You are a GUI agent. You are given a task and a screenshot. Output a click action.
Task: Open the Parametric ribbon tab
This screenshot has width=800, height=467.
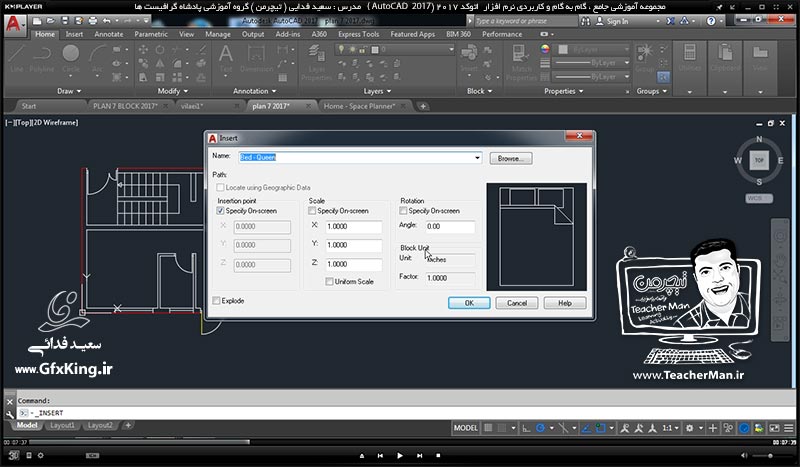click(x=151, y=34)
